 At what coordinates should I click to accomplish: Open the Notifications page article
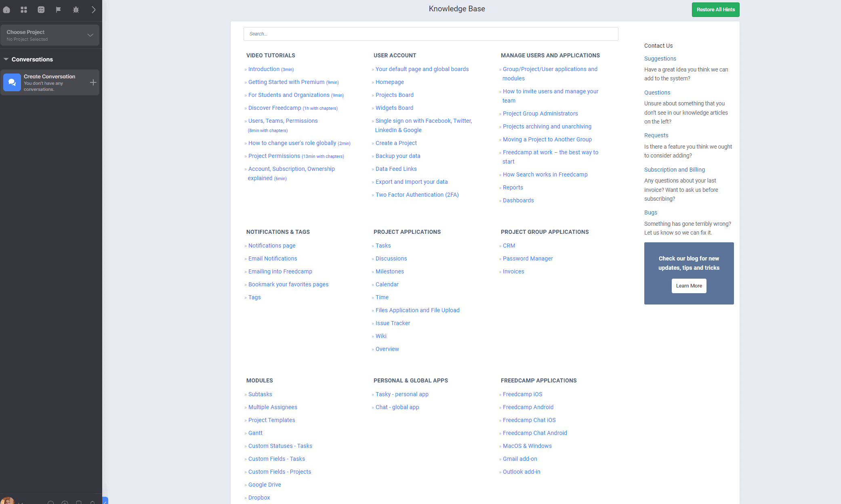pos(271,246)
